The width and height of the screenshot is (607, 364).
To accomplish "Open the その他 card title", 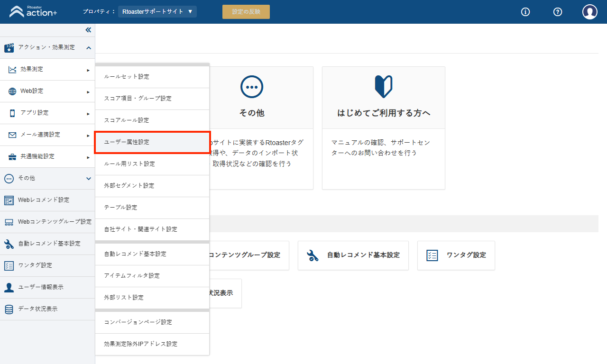I will pos(252,113).
